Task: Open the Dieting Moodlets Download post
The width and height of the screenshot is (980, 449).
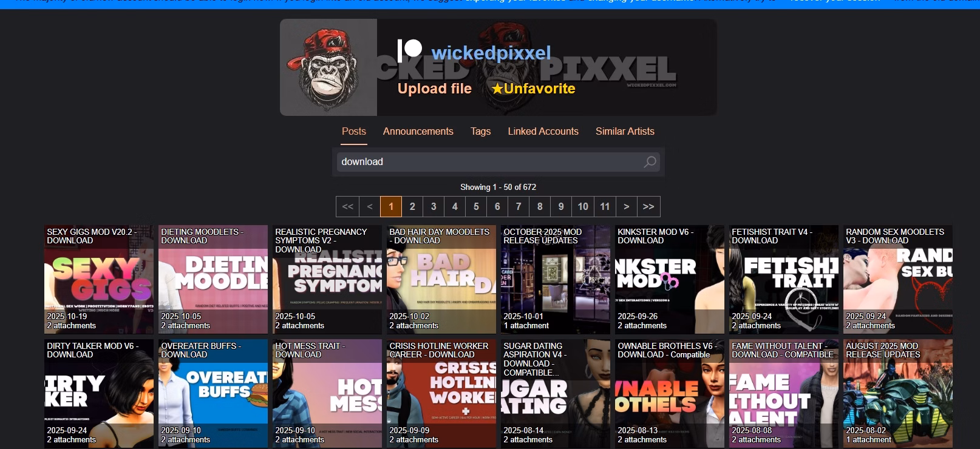Action: (x=213, y=280)
